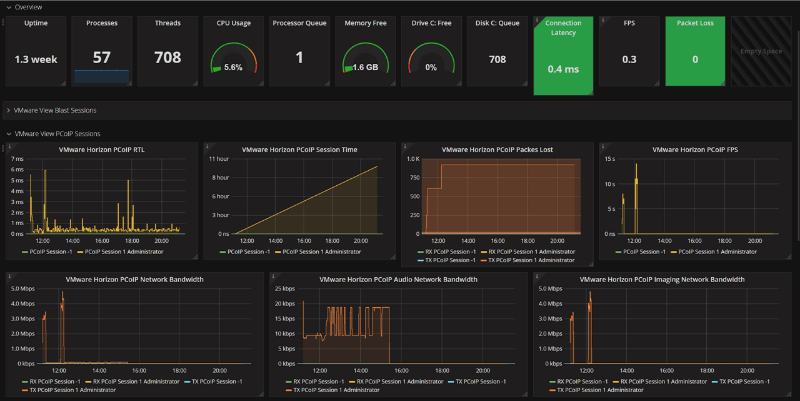The width and height of the screenshot is (800, 401).
Task: Click the Connection Latency panel title
Action: 563,28
